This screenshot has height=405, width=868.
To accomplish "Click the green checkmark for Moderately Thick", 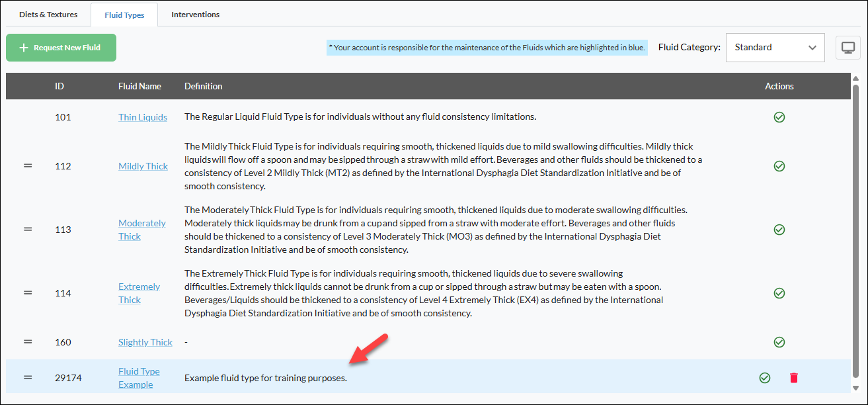I will tap(779, 230).
